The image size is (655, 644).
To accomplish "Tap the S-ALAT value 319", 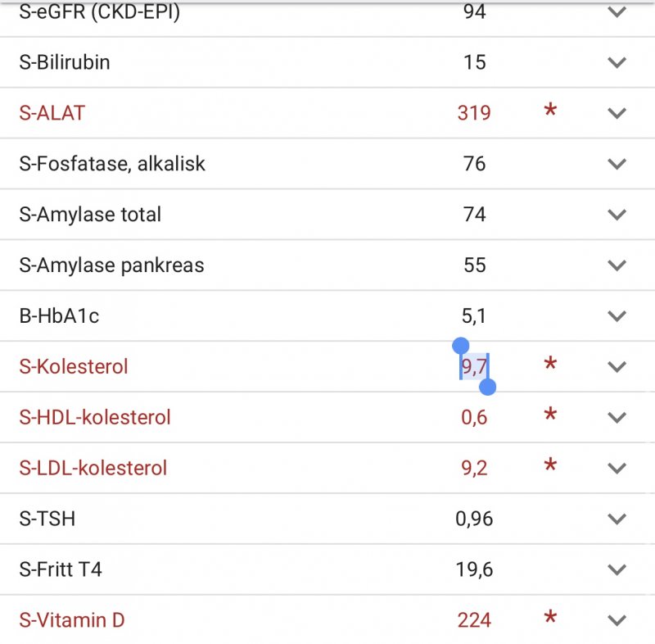I will (x=474, y=113).
